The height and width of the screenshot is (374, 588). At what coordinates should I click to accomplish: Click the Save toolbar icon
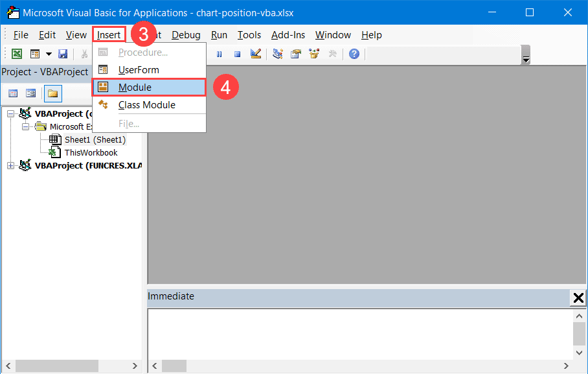pos(63,54)
